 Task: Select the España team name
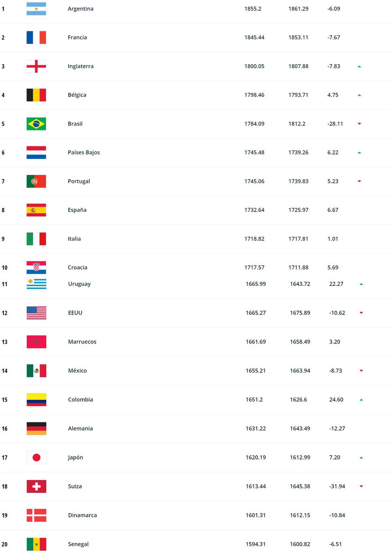[x=77, y=210]
